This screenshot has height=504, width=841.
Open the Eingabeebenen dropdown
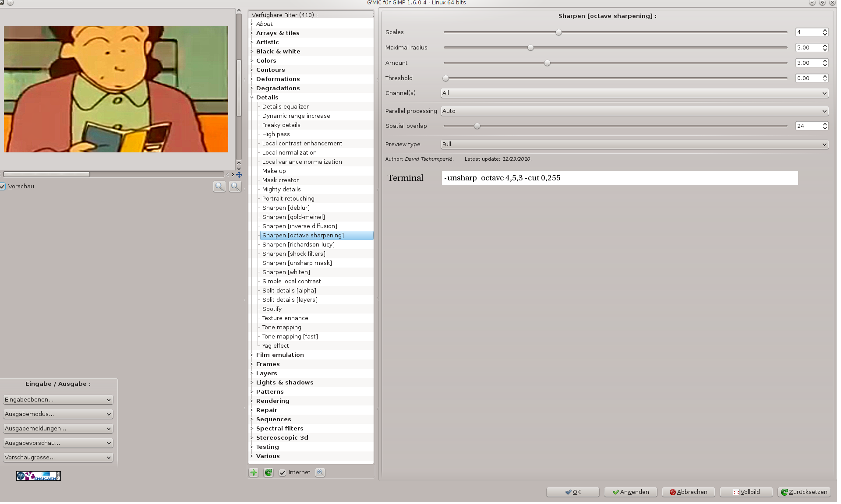(58, 400)
